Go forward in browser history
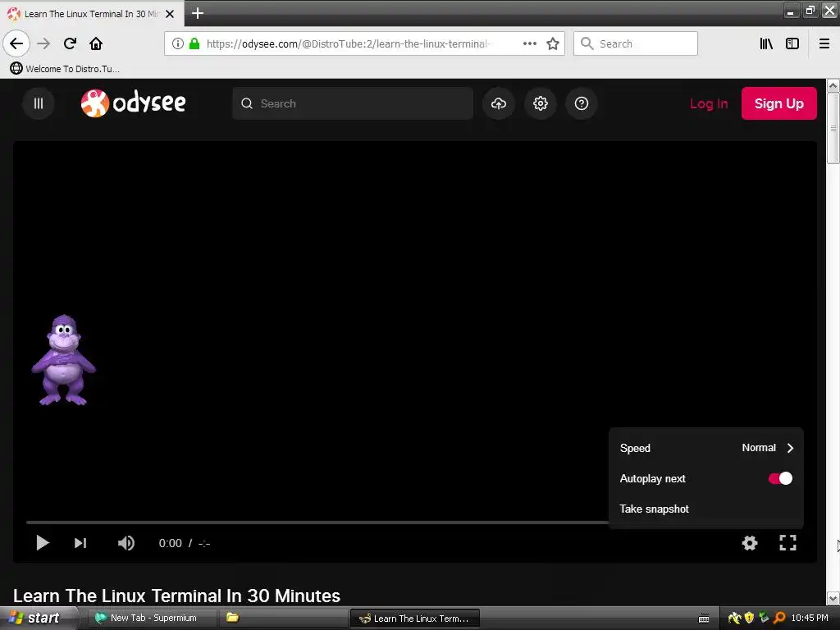The width and height of the screenshot is (840, 630). [x=43, y=43]
